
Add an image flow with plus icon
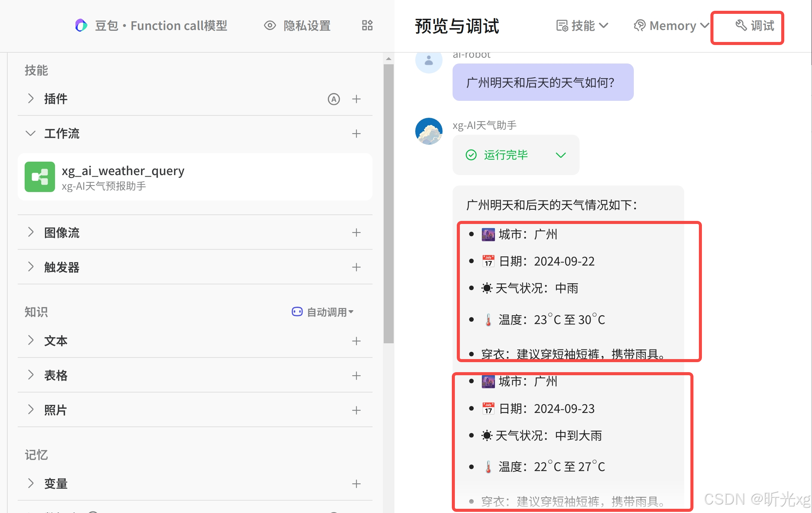[356, 232]
